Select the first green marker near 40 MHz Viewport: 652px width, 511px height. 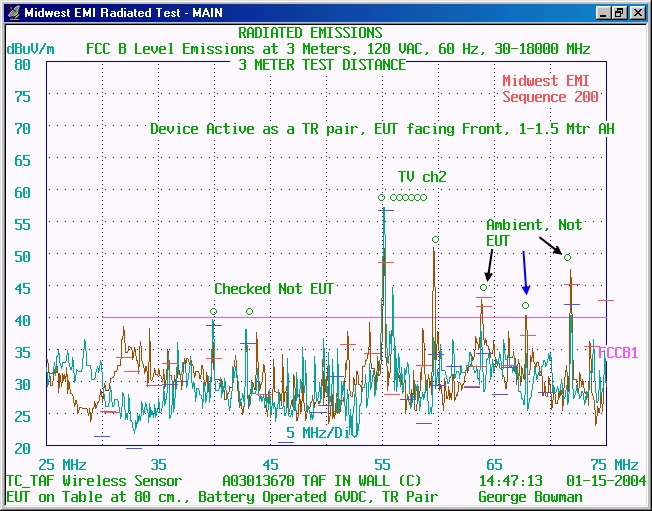(x=214, y=312)
